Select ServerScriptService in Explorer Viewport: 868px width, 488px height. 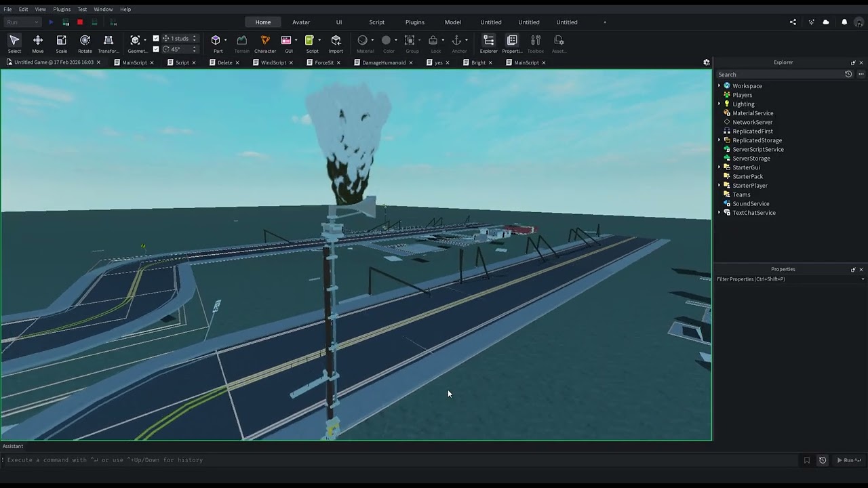(x=758, y=149)
